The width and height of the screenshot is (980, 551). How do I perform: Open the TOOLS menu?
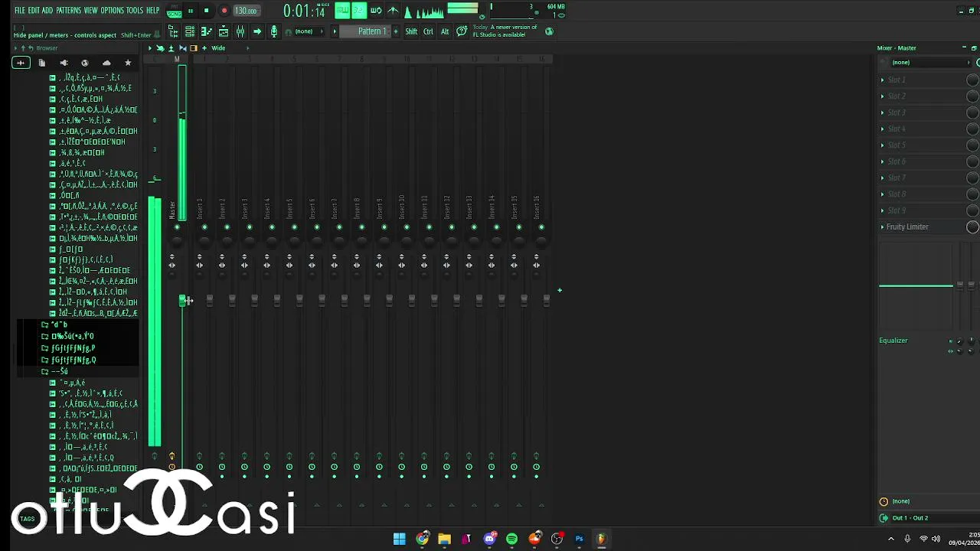point(135,11)
